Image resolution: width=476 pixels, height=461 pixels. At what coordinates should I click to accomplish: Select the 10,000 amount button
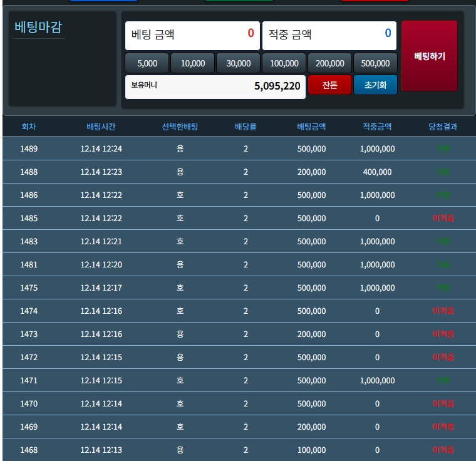click(193, 63)
